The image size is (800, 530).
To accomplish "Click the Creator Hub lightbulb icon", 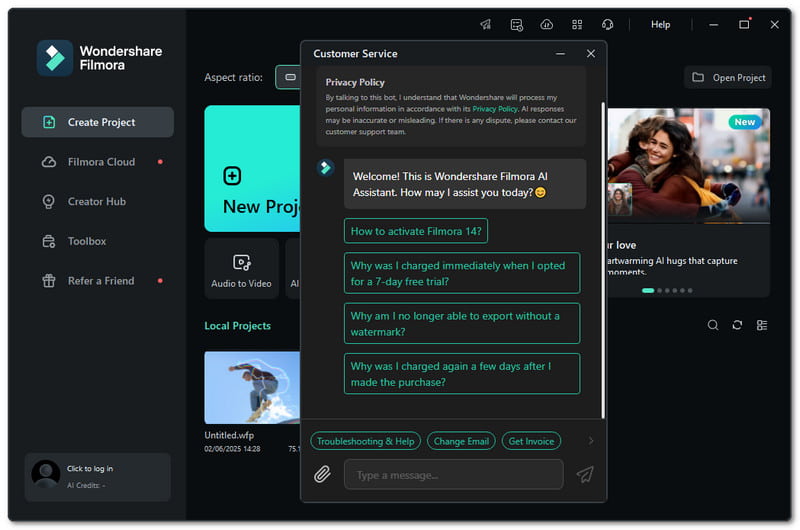I will point(48,201).
